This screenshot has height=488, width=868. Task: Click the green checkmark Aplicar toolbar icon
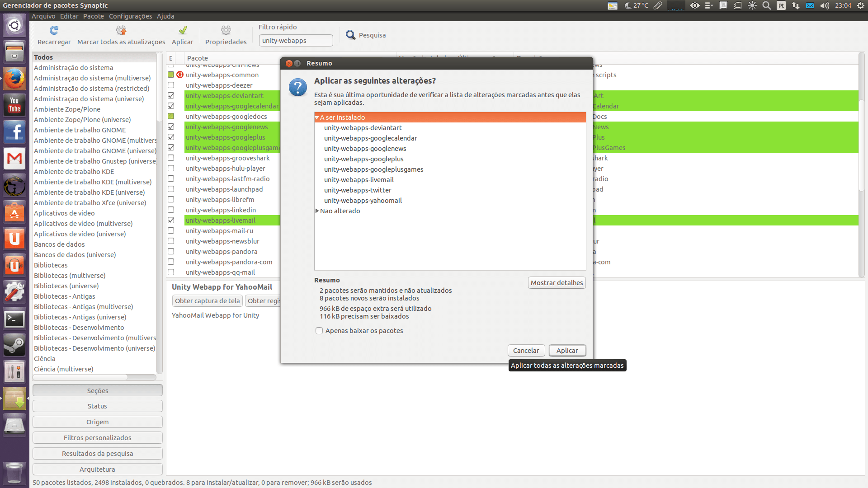click(183, 30)
